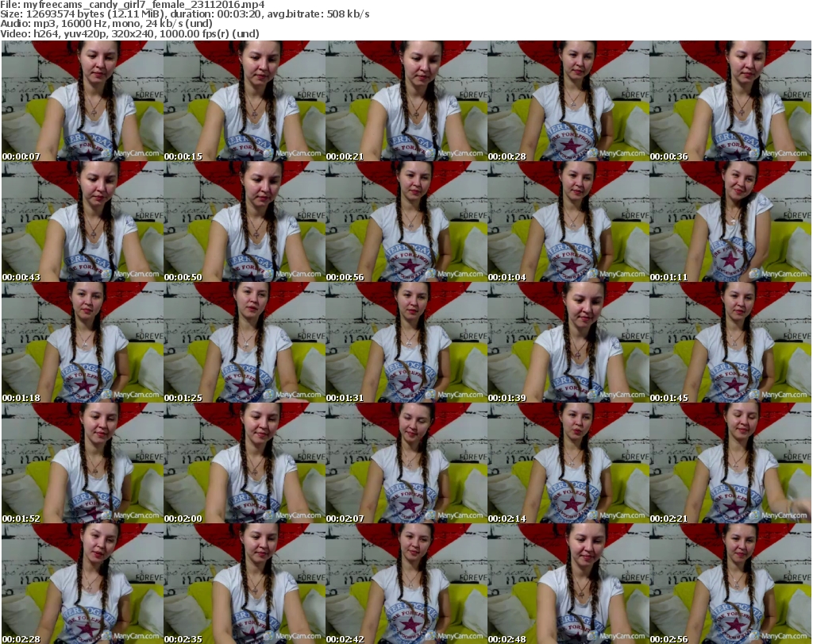Select the thumbnail marked 00:02:28

click(83, 584)
